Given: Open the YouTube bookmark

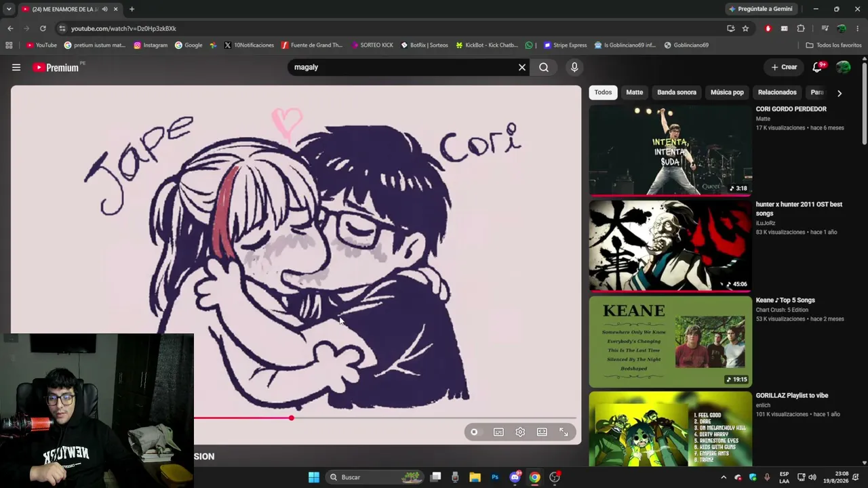Looking at the screenshot, I should coord(41,45).
